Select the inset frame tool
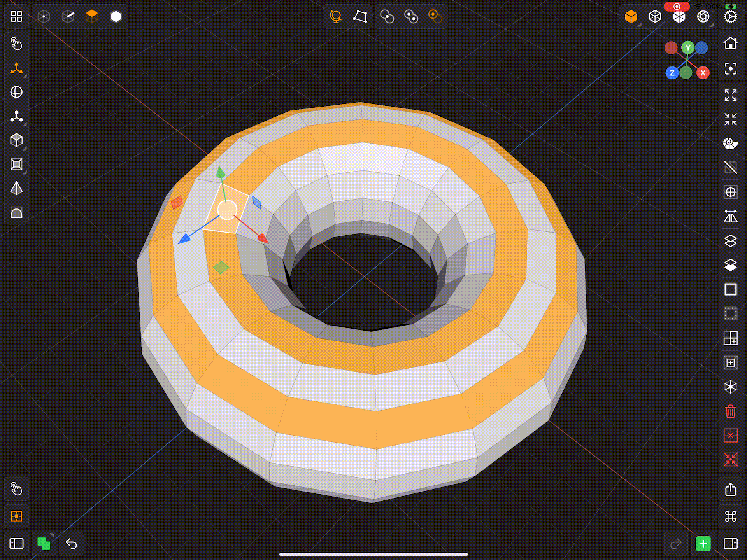Viewport: 747px width, 560px height. [x=16, y=164]
